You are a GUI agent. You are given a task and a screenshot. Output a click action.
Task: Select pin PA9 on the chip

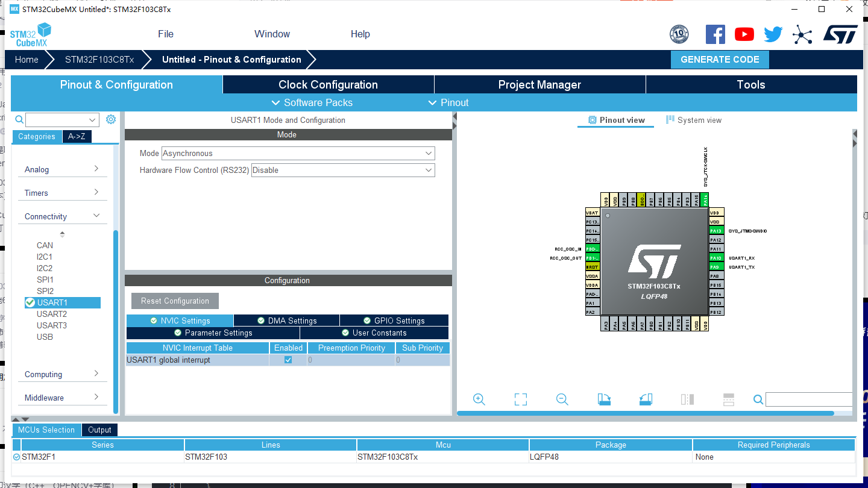(715, 267)
